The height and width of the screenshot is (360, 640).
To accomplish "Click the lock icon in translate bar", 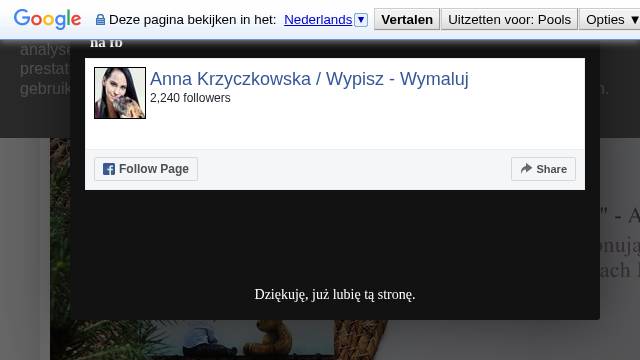I will (100, 20).
